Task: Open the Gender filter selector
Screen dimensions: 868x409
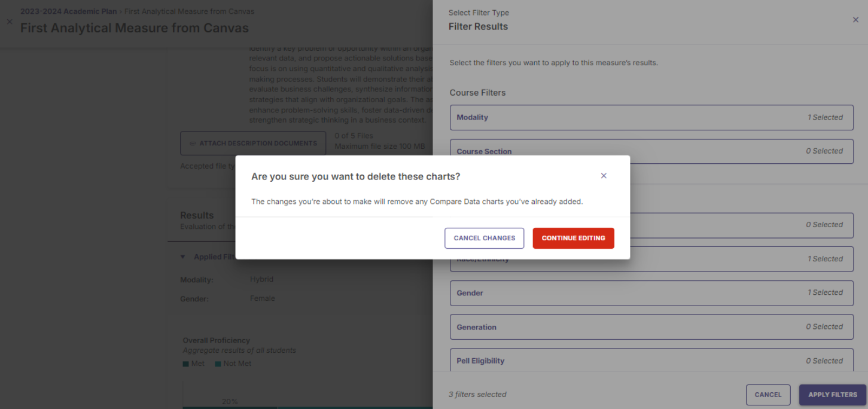Action: coord(651,293)
